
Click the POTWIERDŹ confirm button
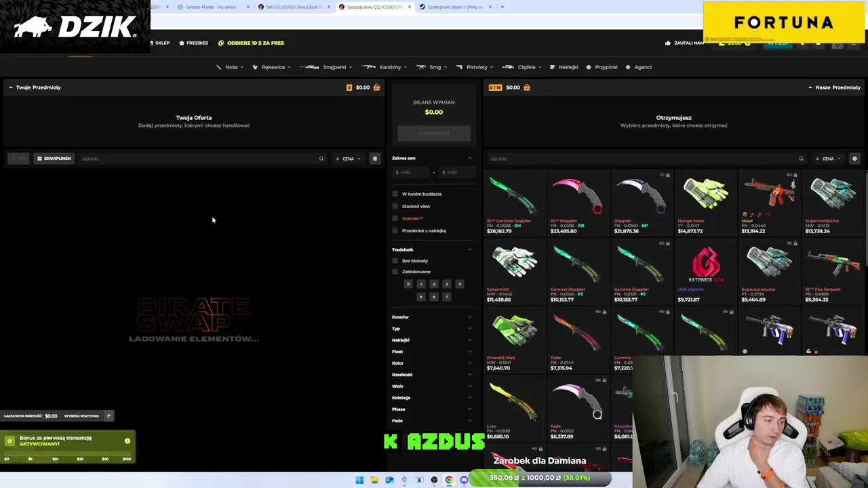[x=434, y=134]
